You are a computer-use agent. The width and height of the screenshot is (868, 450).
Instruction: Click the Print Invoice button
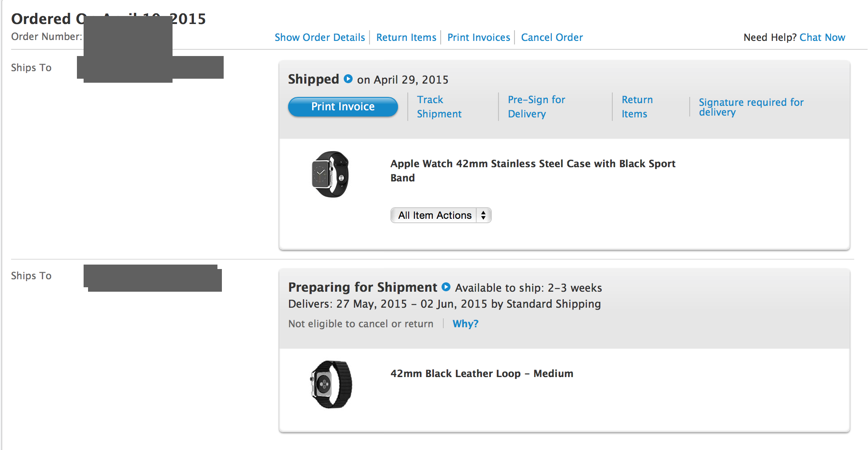pos(343,107)
